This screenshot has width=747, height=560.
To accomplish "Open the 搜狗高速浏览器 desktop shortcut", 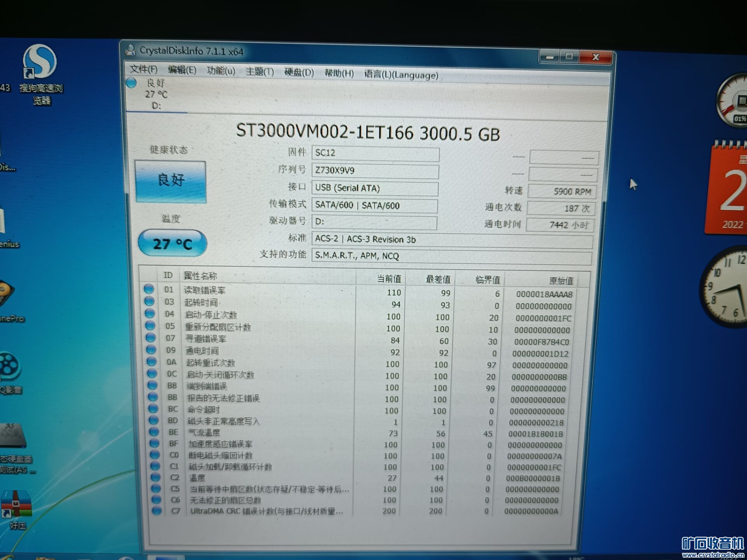I will coord(40,75).
